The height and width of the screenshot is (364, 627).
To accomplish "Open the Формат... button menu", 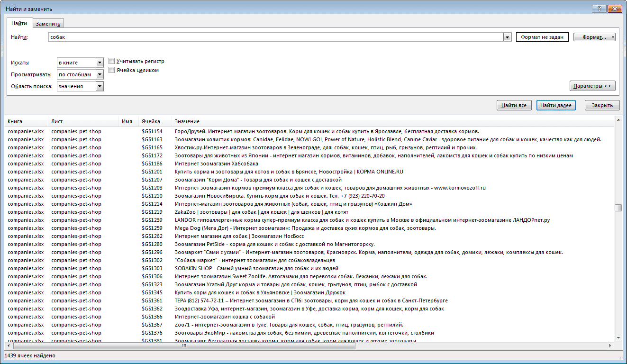I will (x=594, y=37).
